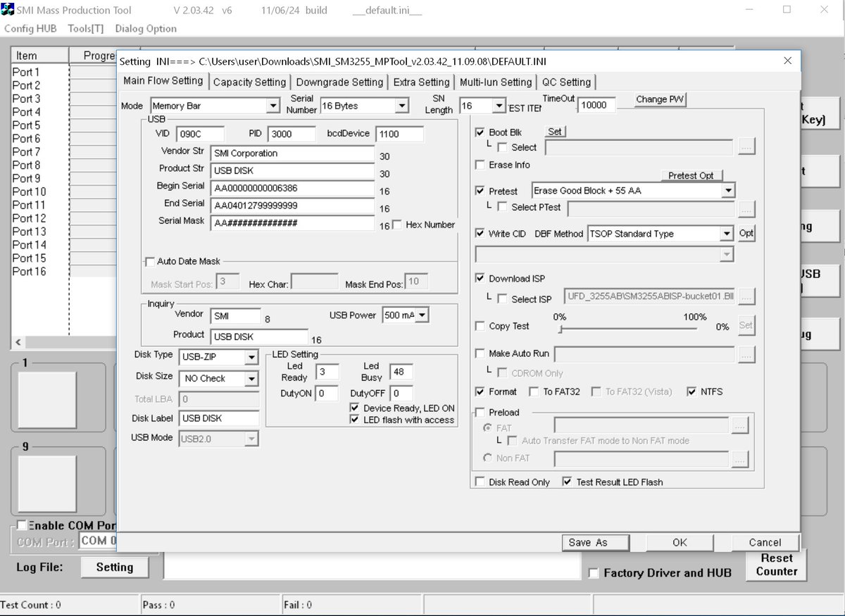Close the Setting dialog
The height and width of the screenshot is (616, 845).
coord(787,61)
